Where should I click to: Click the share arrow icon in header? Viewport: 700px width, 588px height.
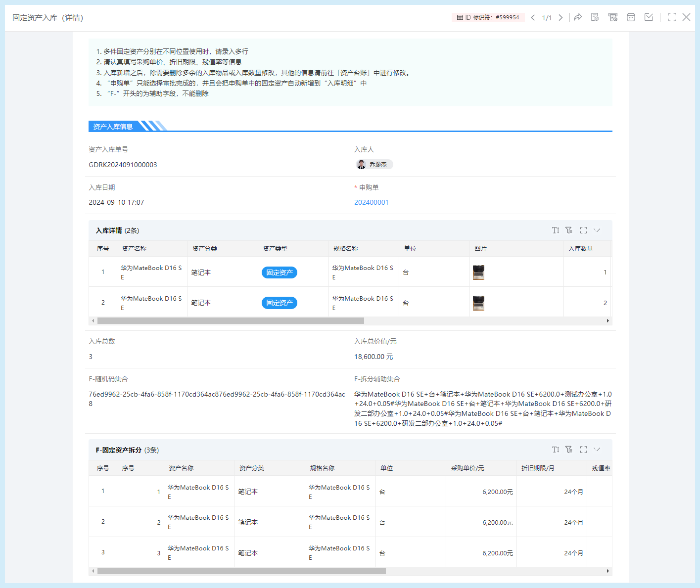point(578,17)
